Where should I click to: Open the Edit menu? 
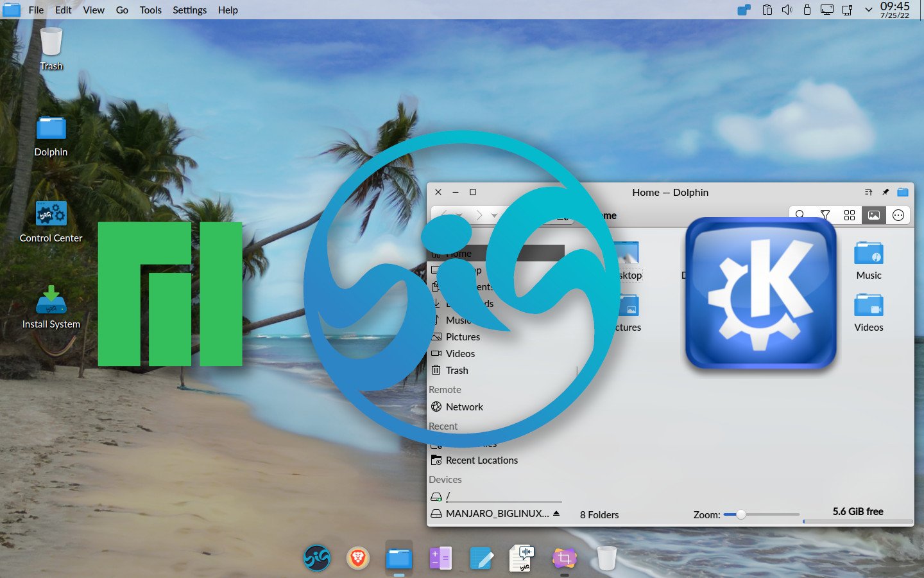pos(63,10)
